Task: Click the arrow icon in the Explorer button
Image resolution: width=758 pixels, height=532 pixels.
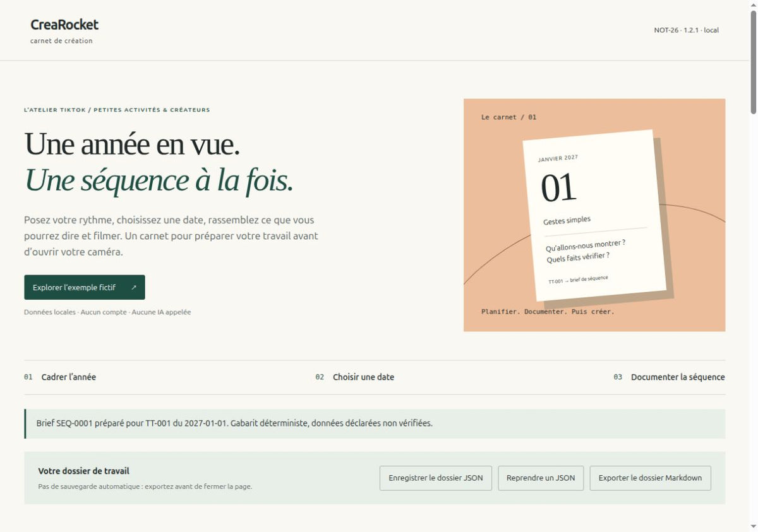Action: [x=134, y=287]
